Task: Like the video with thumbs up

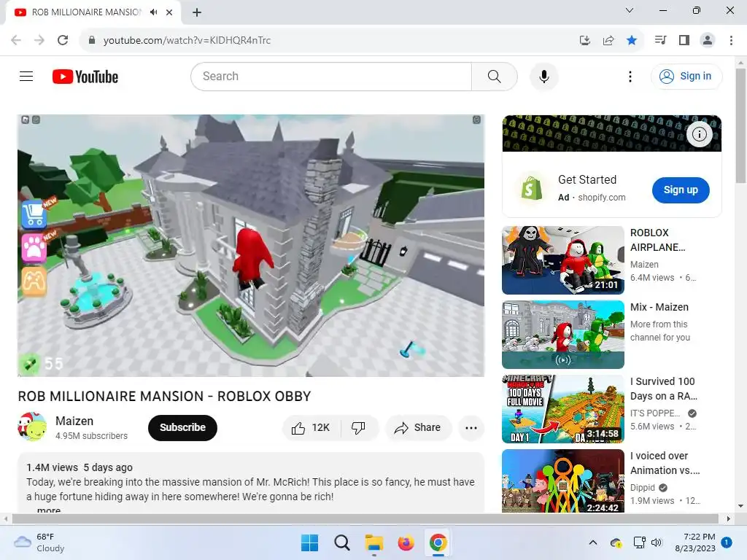Action: 311,427
